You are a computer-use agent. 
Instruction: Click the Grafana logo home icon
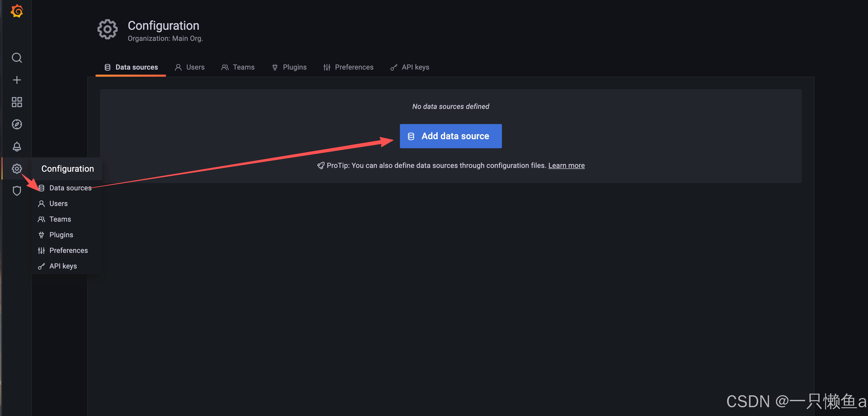pos(16,11)
